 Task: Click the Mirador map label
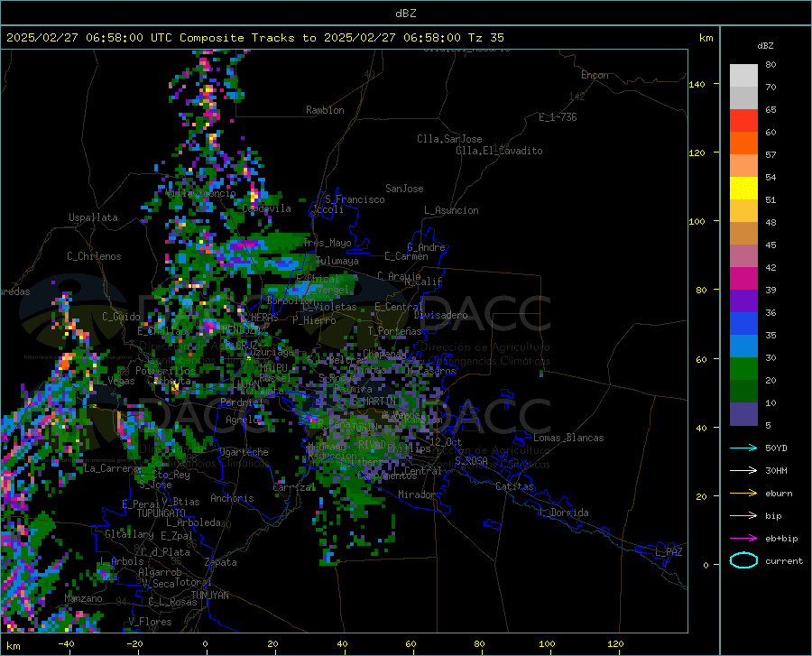416,494
